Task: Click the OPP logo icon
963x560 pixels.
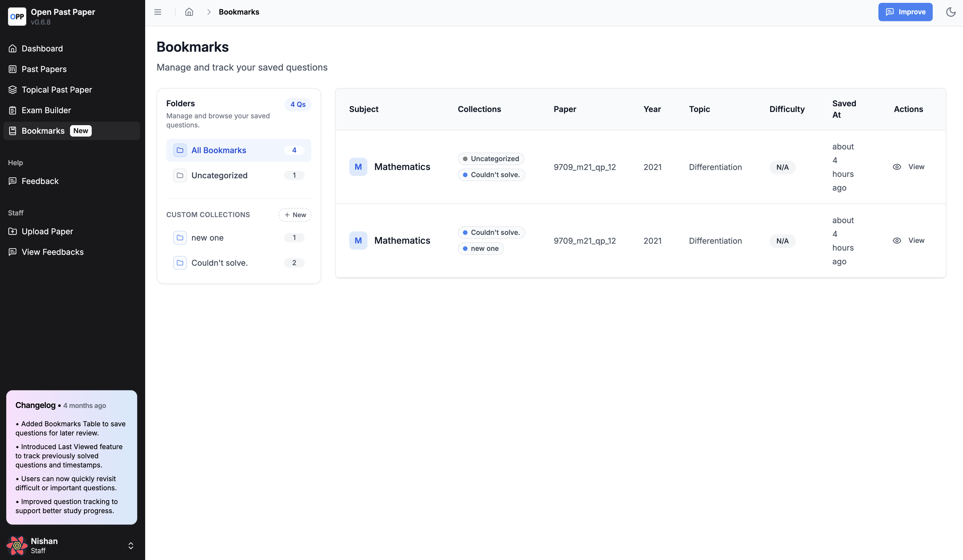Action: (17, 16)
